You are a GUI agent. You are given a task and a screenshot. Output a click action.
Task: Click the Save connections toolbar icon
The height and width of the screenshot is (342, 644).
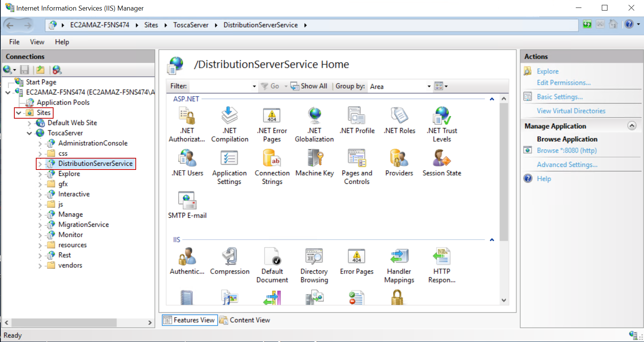coord(25,70)
